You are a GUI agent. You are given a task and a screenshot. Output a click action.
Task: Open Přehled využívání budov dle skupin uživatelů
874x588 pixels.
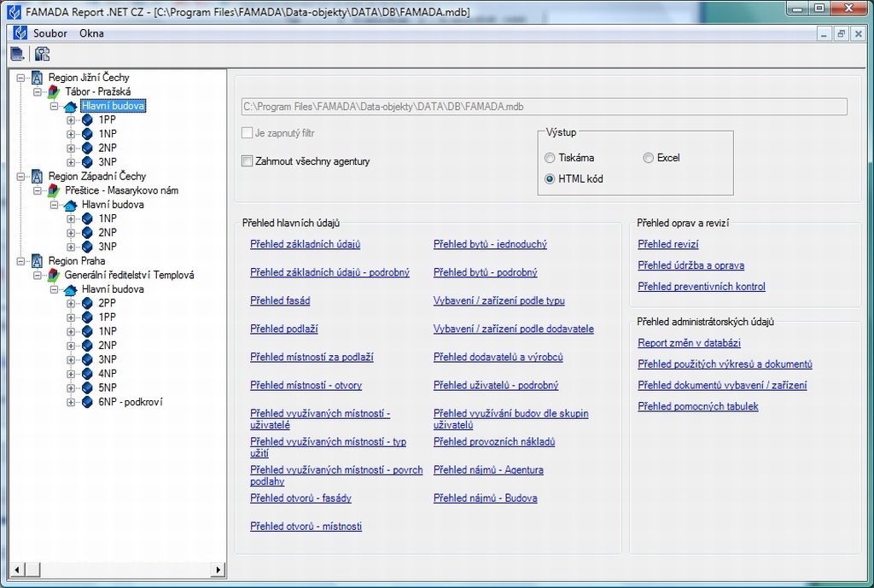510,419
